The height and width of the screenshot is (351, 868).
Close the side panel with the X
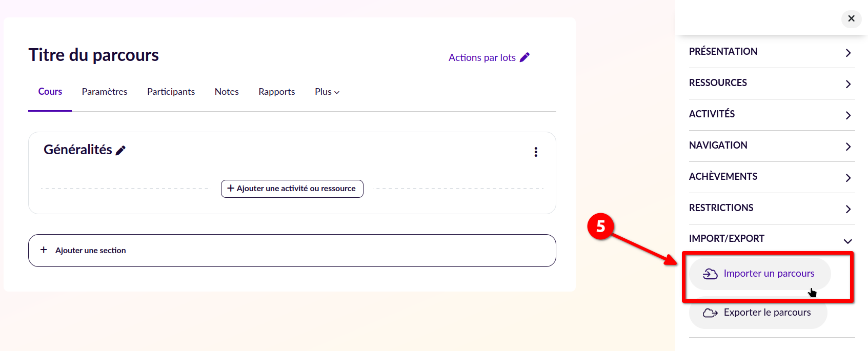click(x=851, y=18)
